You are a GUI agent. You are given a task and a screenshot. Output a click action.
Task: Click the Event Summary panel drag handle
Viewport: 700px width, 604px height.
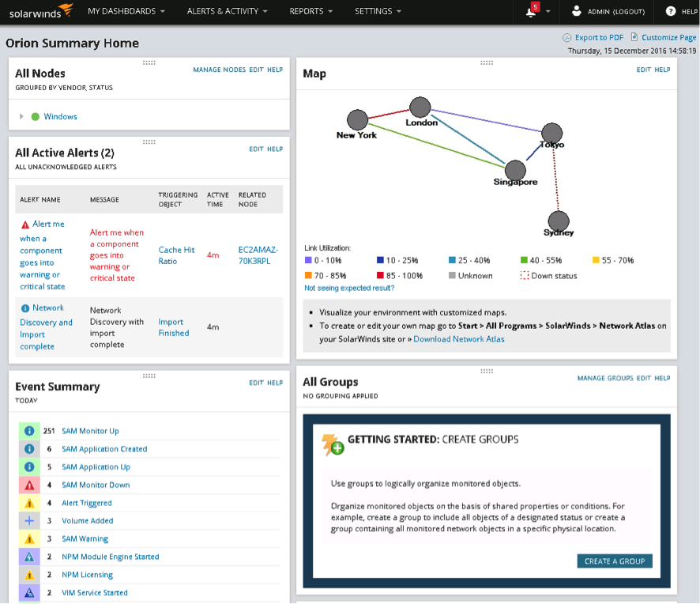(x=149, y=376)
